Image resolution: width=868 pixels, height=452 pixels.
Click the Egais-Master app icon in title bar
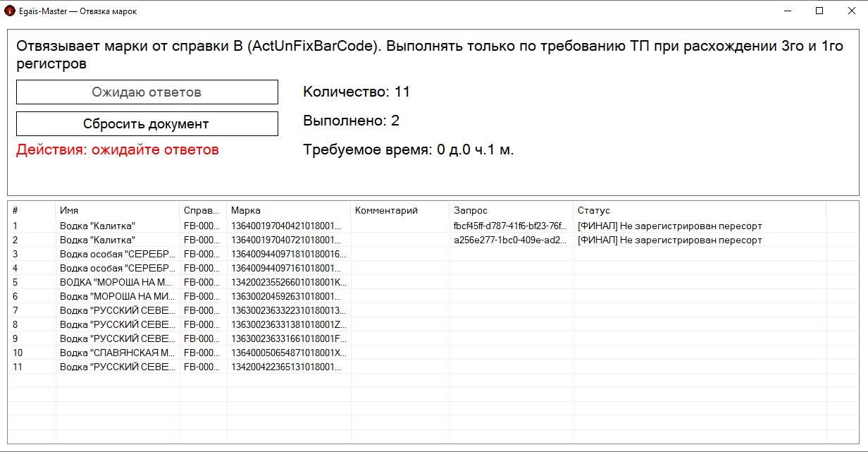pyautogui.click(x=10, y=11)
